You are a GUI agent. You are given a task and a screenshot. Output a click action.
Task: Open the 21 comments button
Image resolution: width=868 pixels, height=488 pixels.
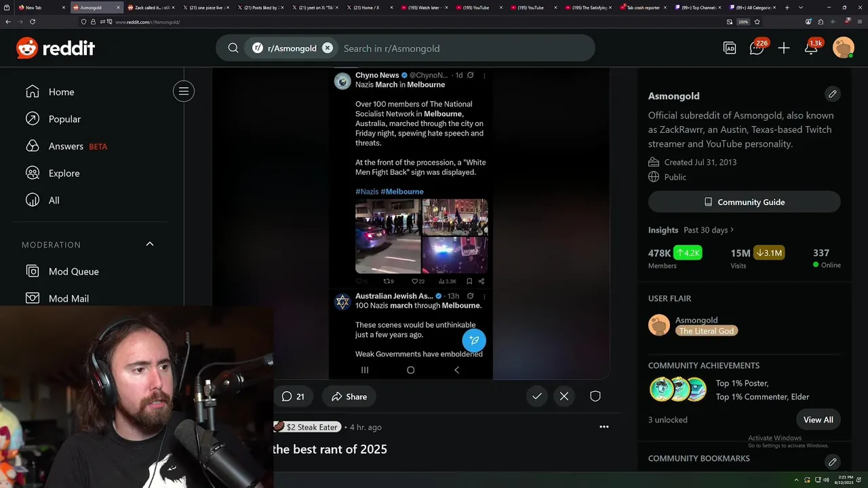(293, 396)
